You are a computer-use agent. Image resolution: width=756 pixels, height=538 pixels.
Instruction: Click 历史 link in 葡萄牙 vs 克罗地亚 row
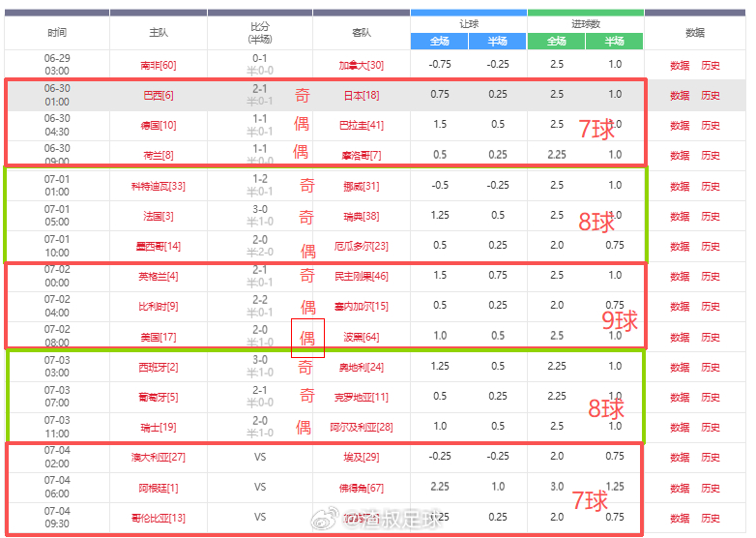coord(711,397)
